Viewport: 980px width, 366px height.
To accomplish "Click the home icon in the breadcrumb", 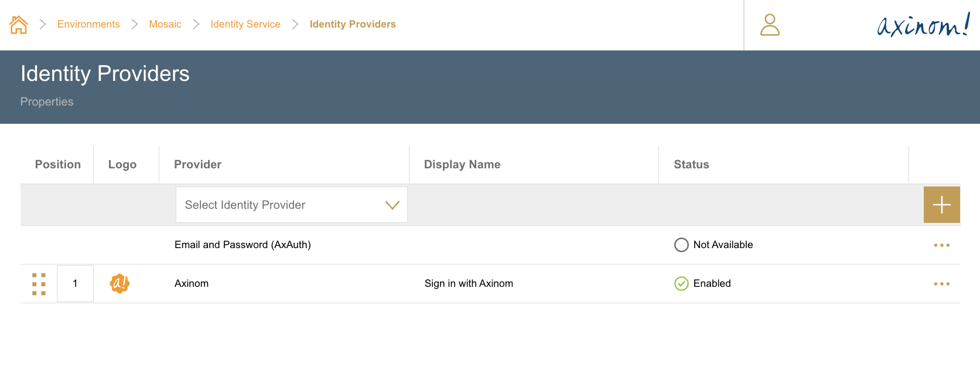I will (x=18, y=23).
